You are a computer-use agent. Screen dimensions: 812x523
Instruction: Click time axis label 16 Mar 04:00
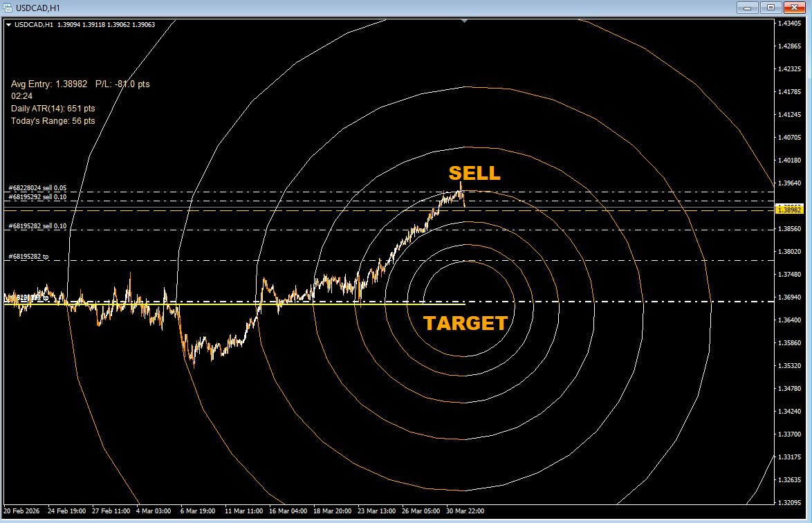(x=288, y=511)
